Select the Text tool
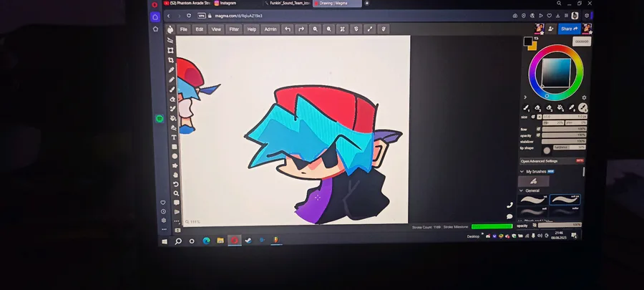Image resolution: width=644 pixels, height=290 pixels. point(174,137)
